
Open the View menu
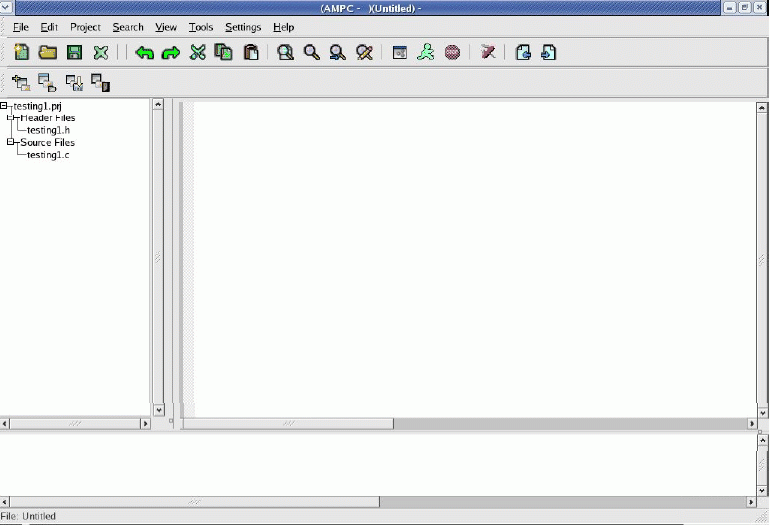166,27
